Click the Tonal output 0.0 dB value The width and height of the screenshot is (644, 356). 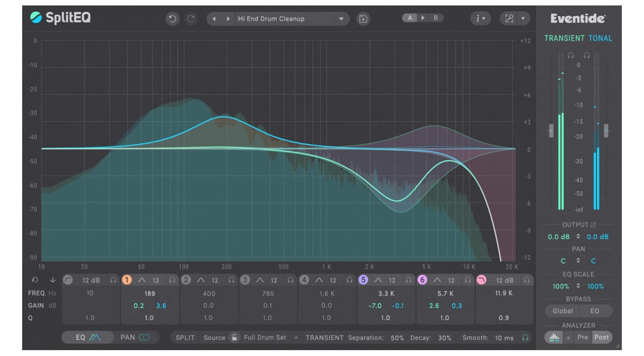coord(597,237)
